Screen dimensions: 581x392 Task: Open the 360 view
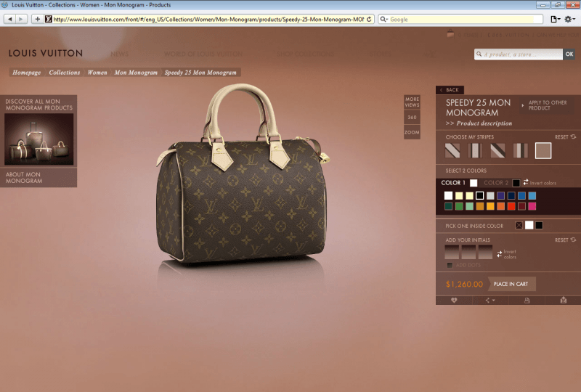412,117
